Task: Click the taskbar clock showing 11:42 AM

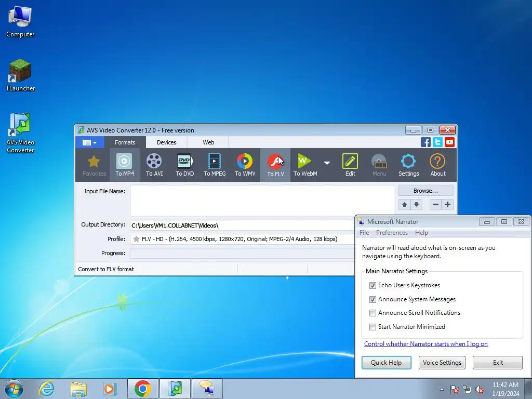Action: coord(505,389)
